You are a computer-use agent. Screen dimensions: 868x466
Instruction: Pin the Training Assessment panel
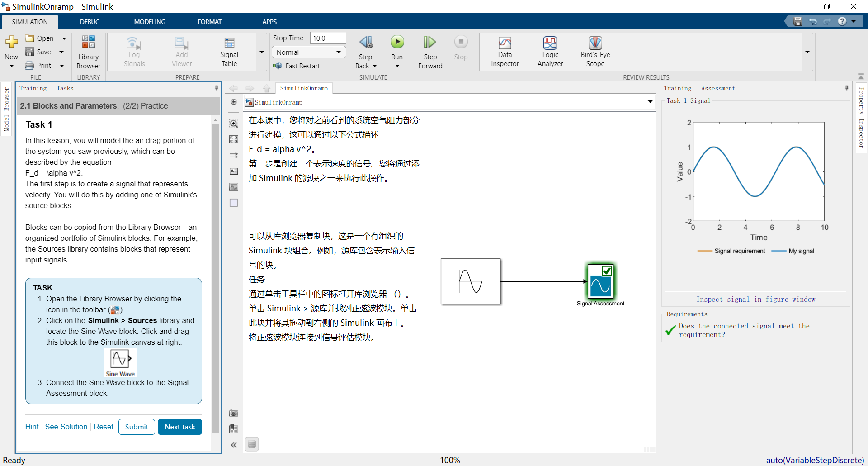pos(846,88)
